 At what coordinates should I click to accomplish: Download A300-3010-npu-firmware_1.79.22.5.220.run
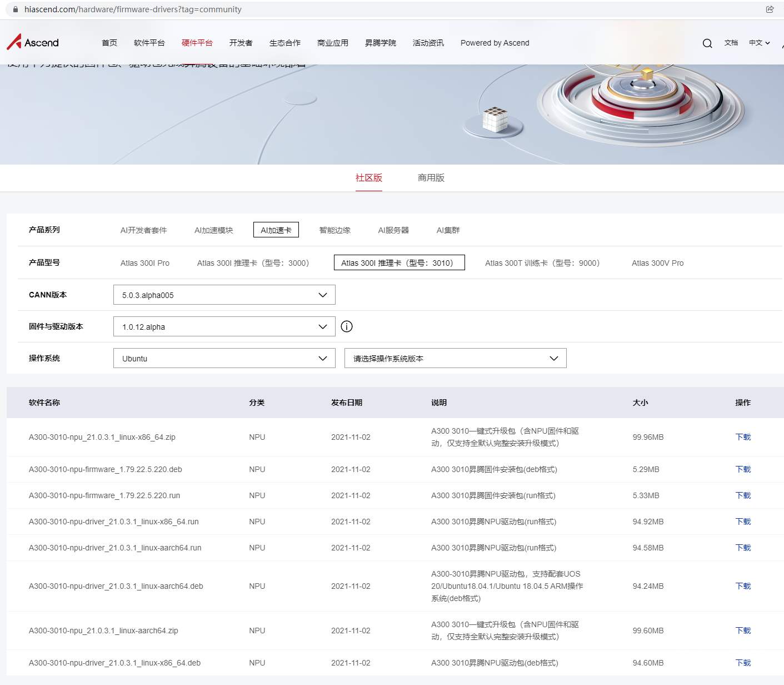point(743,495)
